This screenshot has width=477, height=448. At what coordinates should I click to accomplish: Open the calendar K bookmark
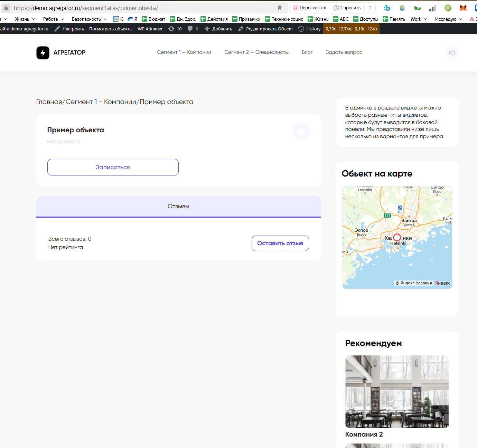(x=119, y=19)
